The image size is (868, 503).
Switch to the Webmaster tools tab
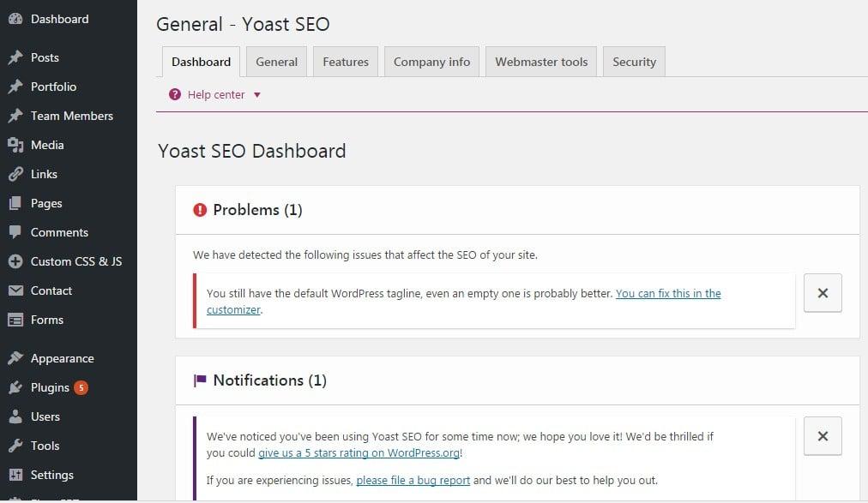click(540, 61)
